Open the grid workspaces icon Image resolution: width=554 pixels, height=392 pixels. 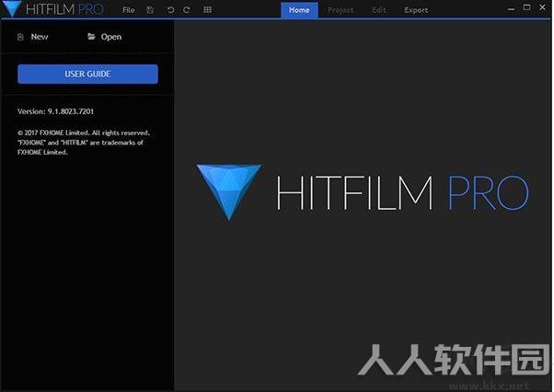pos(207,10)
